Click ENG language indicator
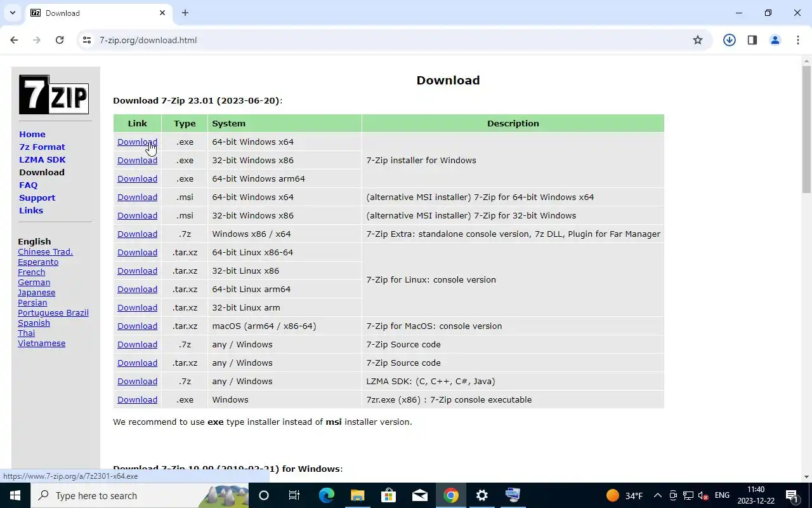Viewport: 812px width, 508px height. (x=722, y=495)
